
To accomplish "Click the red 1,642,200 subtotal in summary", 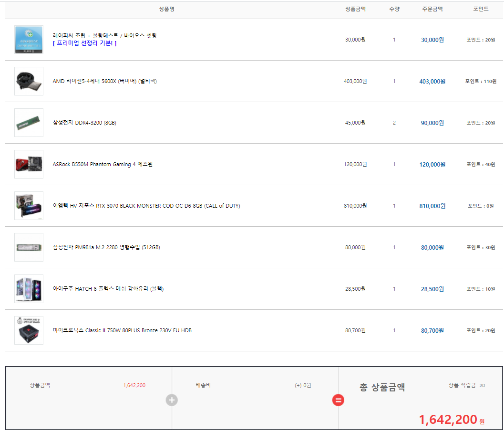I will (134, 385).
